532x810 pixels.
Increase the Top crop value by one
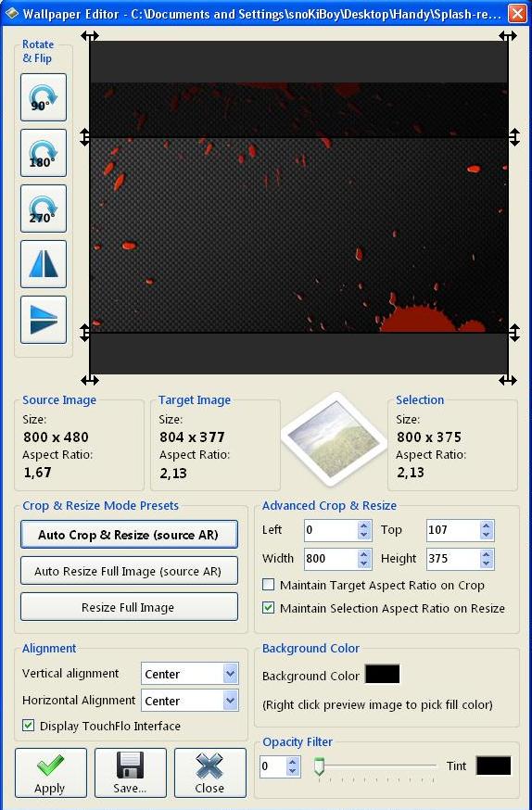[x=486, y=525]
